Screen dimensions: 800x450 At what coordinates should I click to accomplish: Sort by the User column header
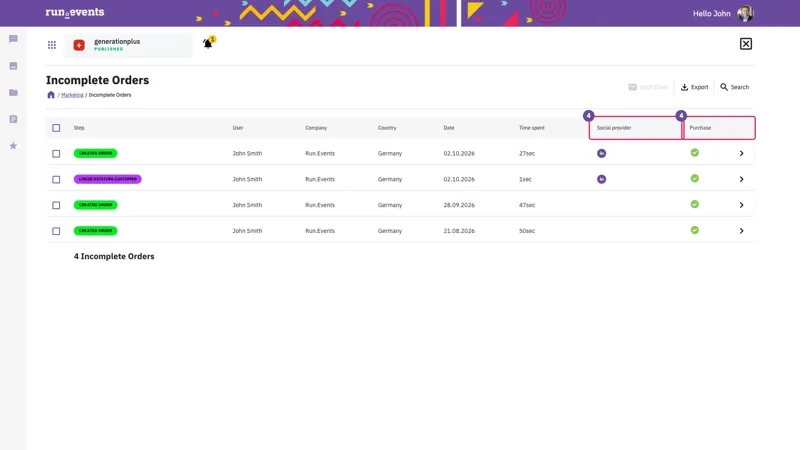[238, 128]
